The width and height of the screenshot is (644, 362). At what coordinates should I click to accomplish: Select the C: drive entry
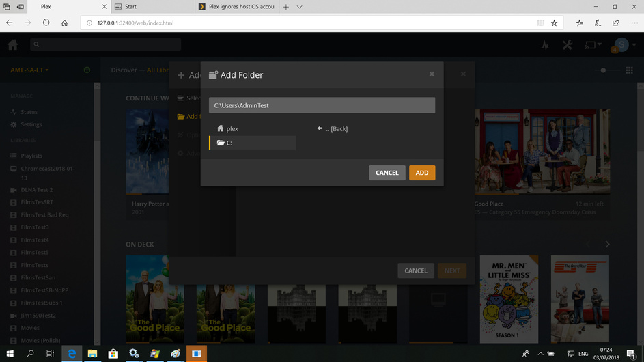[253, 143]
